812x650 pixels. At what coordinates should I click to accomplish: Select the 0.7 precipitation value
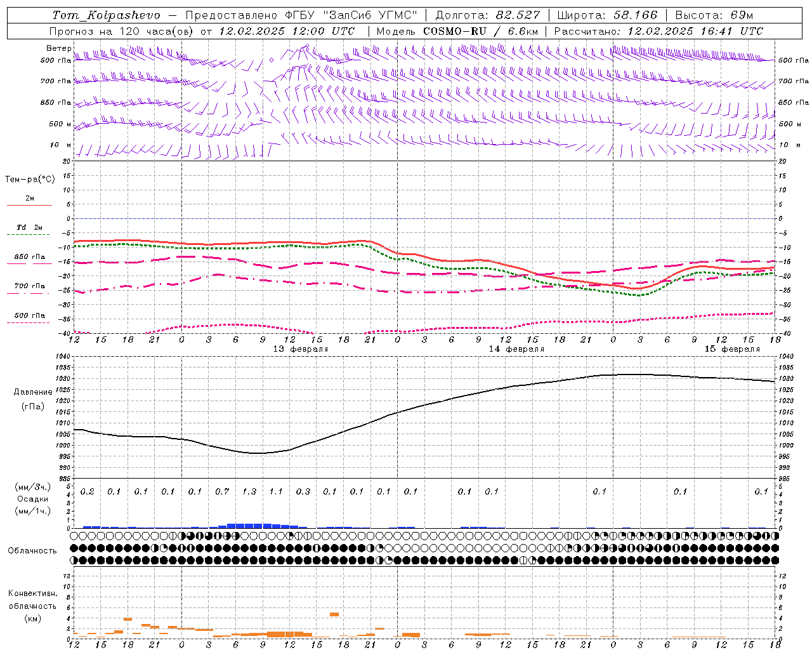click(222, 491)
